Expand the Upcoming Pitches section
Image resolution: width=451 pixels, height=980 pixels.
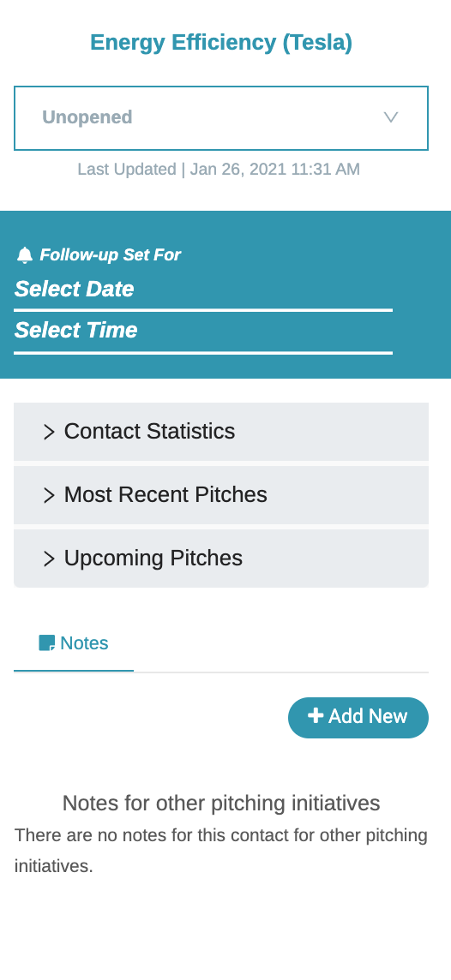[x=221, y=559]
